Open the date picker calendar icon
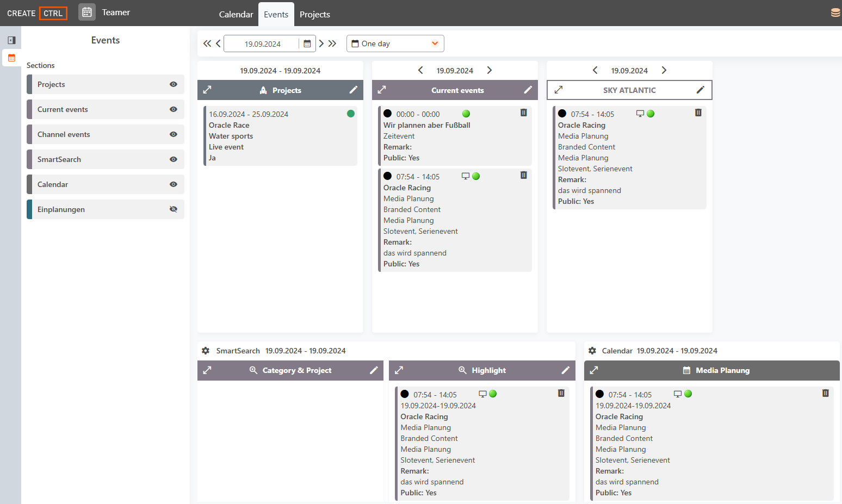The height and width of the screenshot is (504, 842). (307, 43)
